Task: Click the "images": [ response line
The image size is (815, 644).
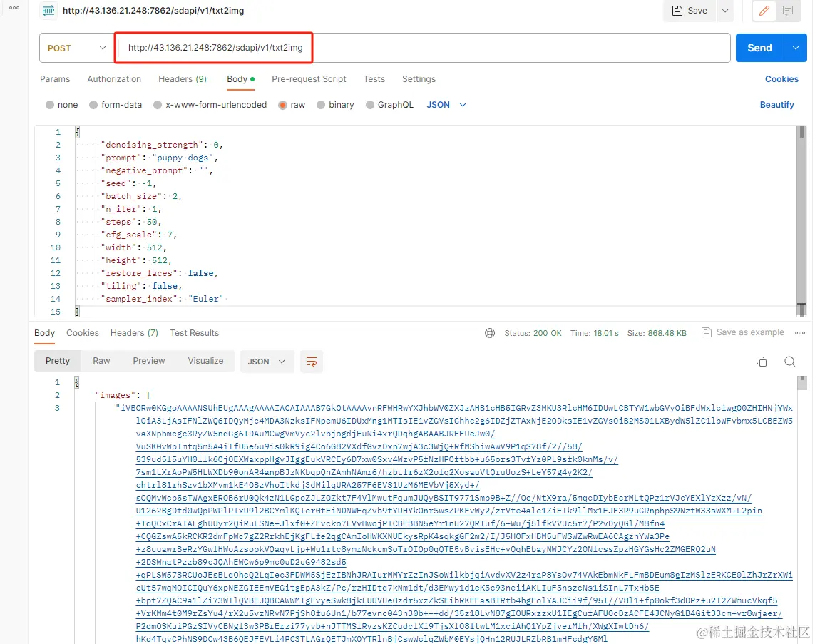Action: pos(123,396)
